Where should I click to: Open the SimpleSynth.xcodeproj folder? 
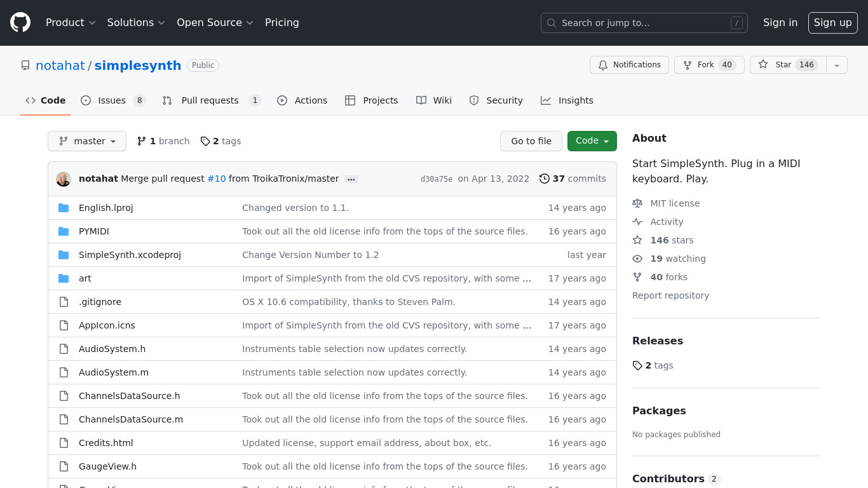click(x=130, y=255)
